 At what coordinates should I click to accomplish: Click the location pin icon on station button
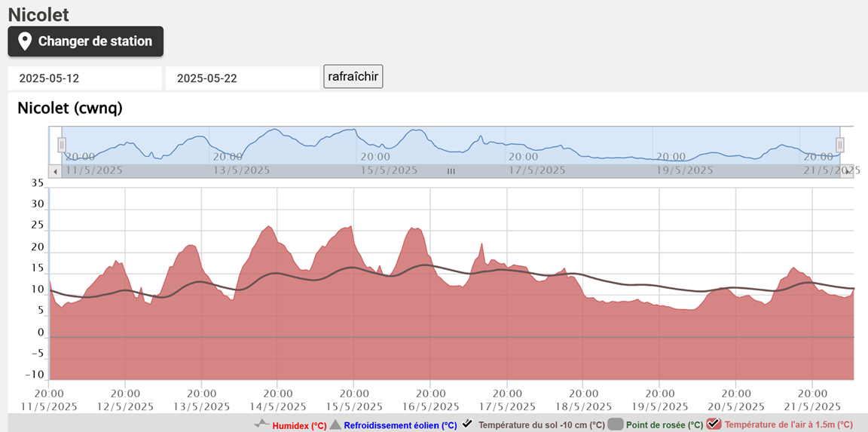(x=25, y=41)
